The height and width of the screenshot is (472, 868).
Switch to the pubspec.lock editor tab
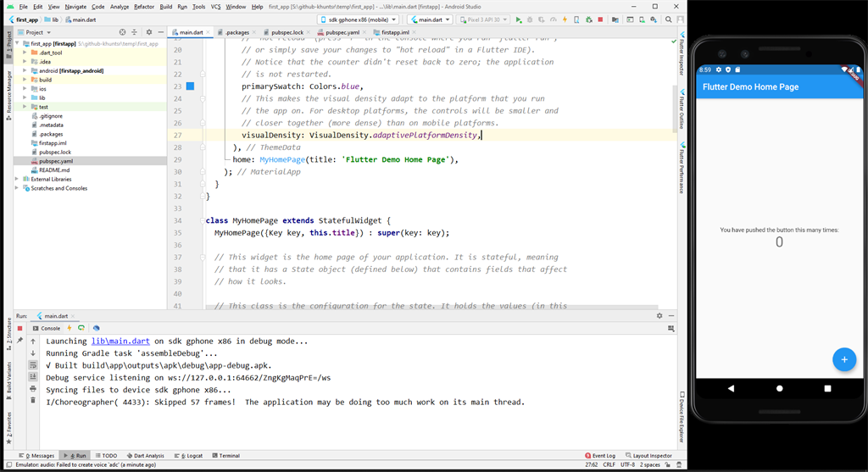(287, 32)
